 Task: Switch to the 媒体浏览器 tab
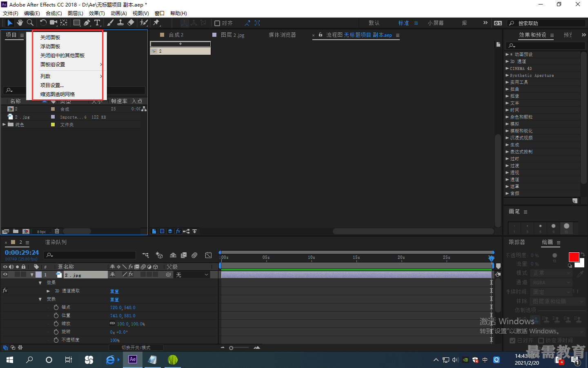(x=282, y=35)
